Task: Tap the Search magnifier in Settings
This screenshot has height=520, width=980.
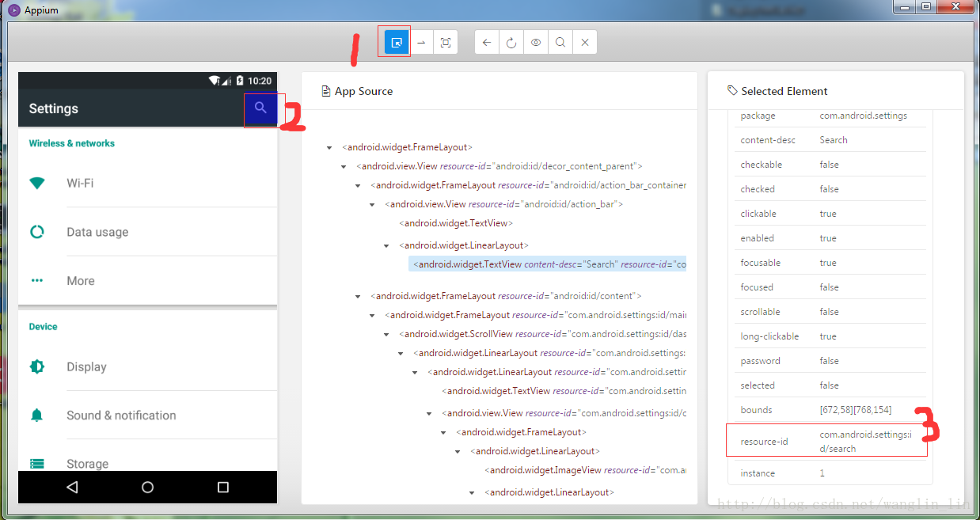Action: (x=260, y=108)
